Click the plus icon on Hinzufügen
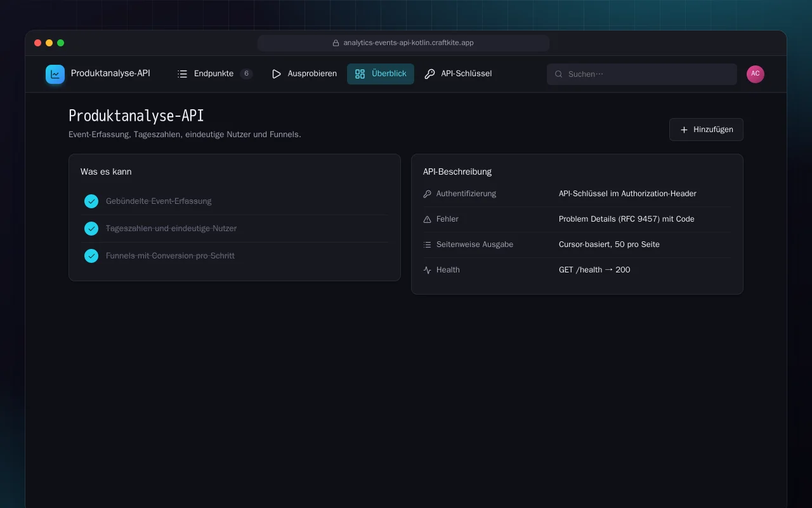This screenshot has height=508, width=812. [684, 130]
